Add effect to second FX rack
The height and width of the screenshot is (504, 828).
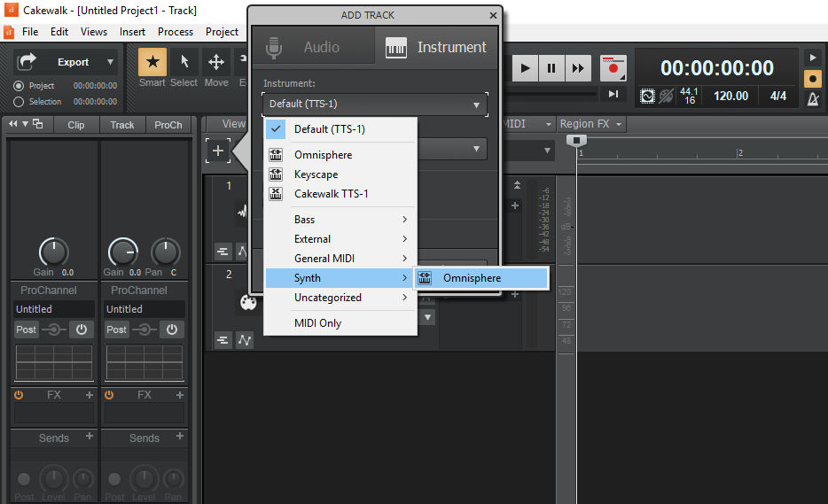[180, 395]
